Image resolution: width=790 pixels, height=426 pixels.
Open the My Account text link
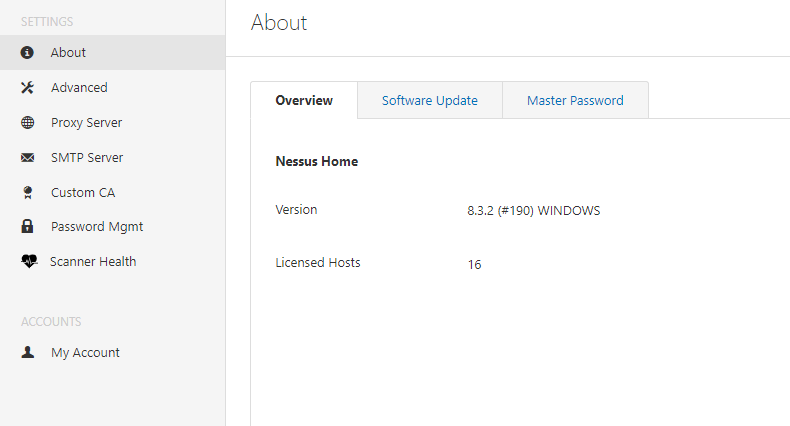coord(85,353)
